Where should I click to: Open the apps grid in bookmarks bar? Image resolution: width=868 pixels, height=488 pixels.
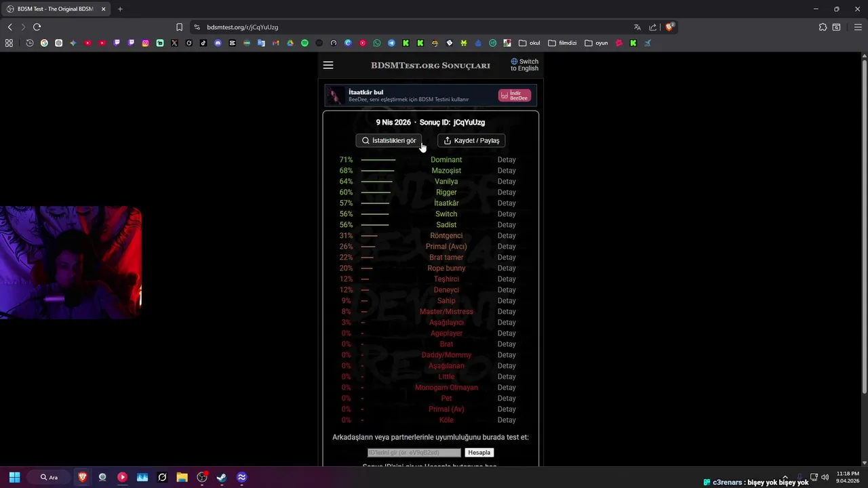pyautogui.click(x=9, y=43)
